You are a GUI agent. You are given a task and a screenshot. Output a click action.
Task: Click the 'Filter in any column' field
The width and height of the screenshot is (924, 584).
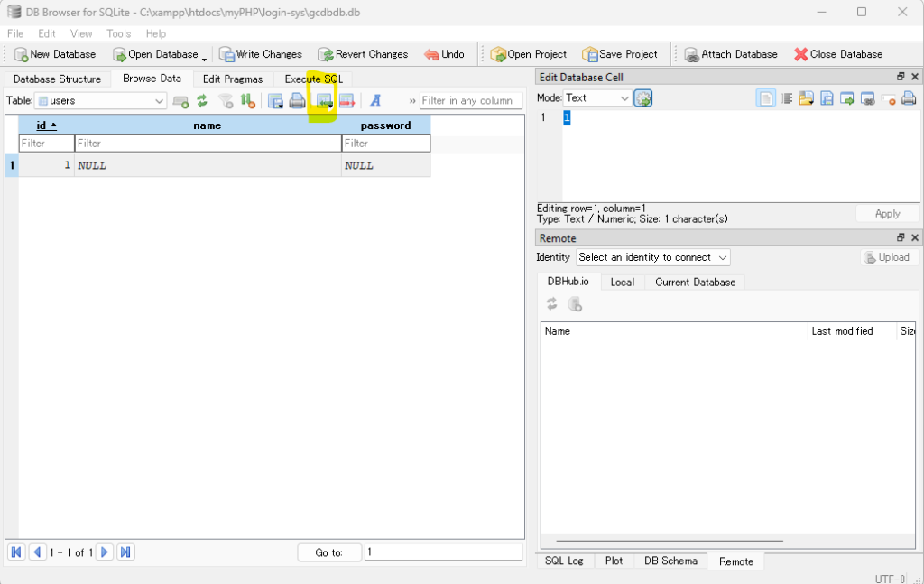471,101
